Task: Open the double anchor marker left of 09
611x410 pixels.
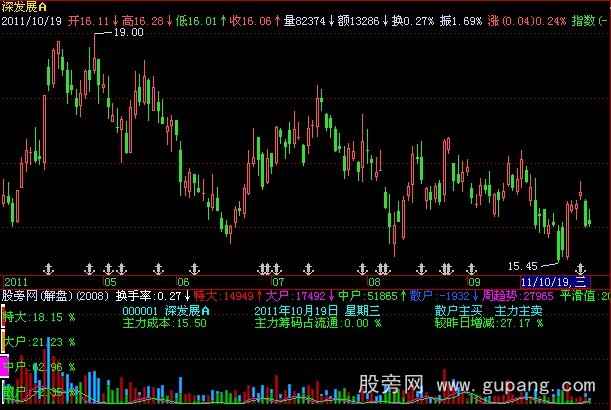Action: 446,269
